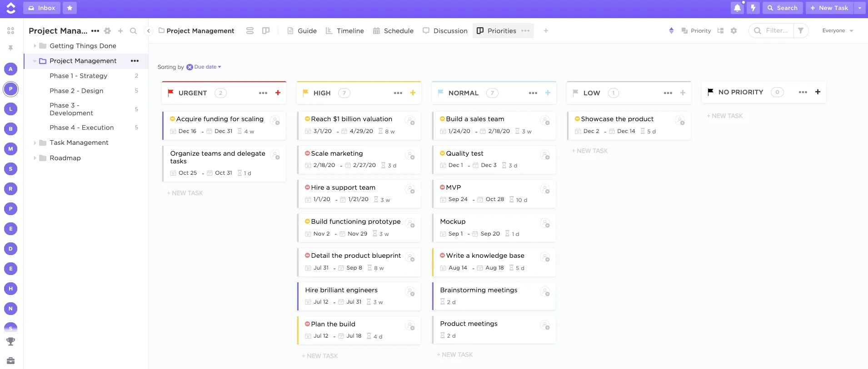Open the notifications bell icon
The height and width of the screenshot is (369, 868).
coord(737,8)
